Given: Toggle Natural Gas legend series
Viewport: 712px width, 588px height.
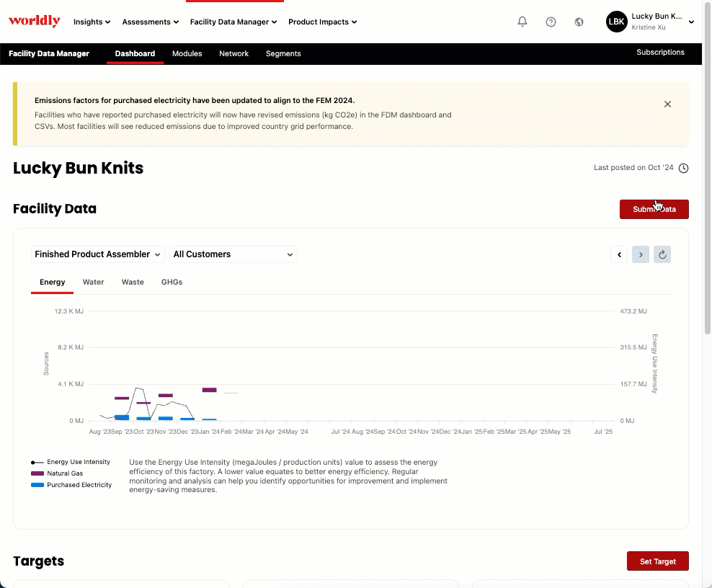Looking at the screenshot, I should click(x=65, y=473).
